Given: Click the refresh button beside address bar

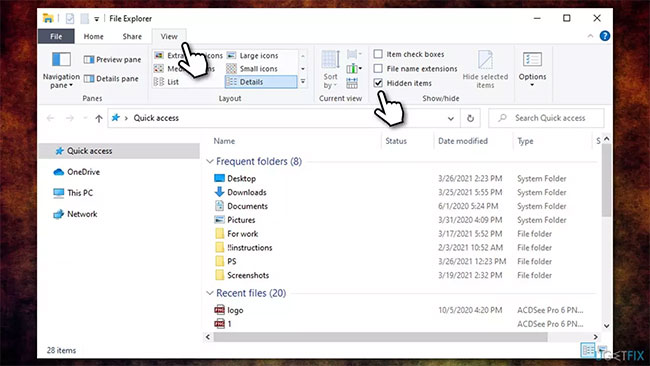Looking at the screenshot, I should coord(470,118).
